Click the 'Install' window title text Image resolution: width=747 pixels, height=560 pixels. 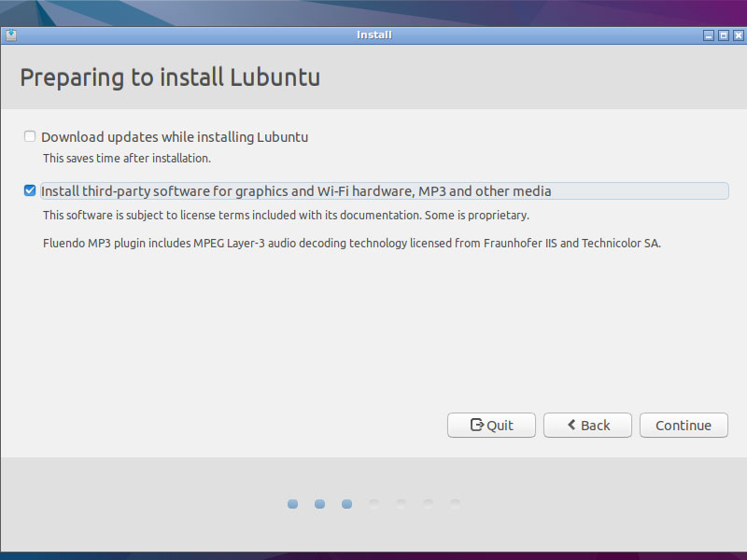tap(374, 35)
